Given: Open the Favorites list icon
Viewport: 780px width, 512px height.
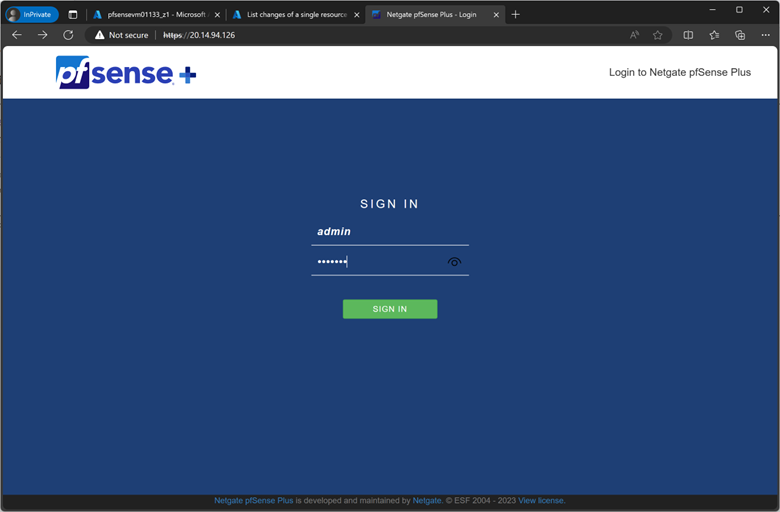Looking at the screenshot, I should point(714,35).
